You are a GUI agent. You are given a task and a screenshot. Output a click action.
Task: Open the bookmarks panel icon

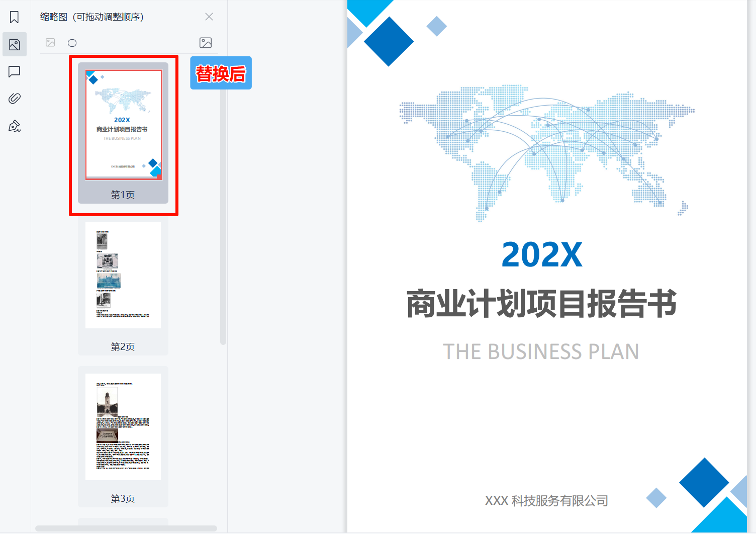point(15,18)
